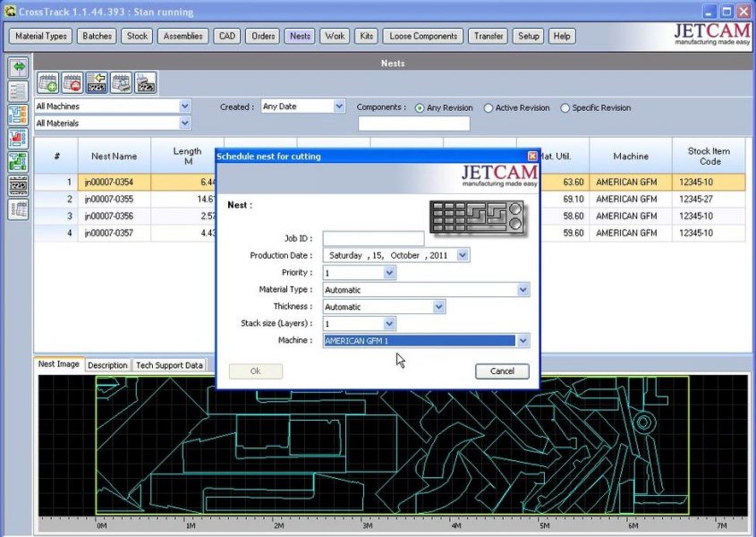Open the Tech Support Data tab
The height and width of the screenshot is (537, 756).
point(169,365)
